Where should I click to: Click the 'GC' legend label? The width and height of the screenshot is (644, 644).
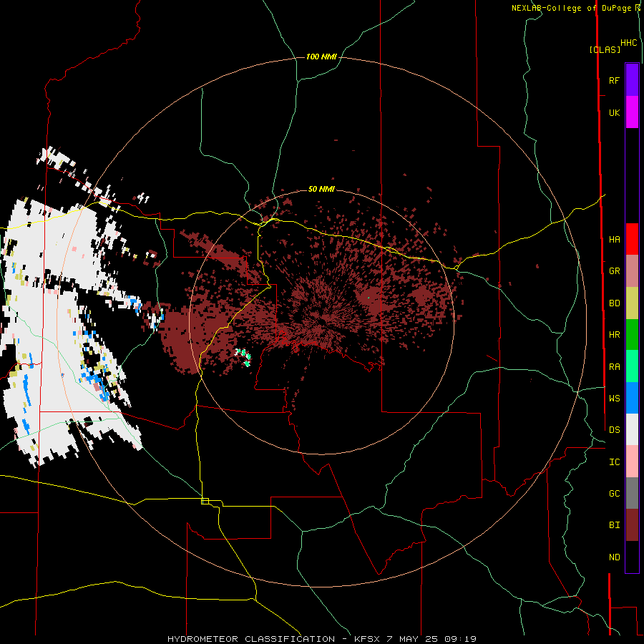point(615,494)
